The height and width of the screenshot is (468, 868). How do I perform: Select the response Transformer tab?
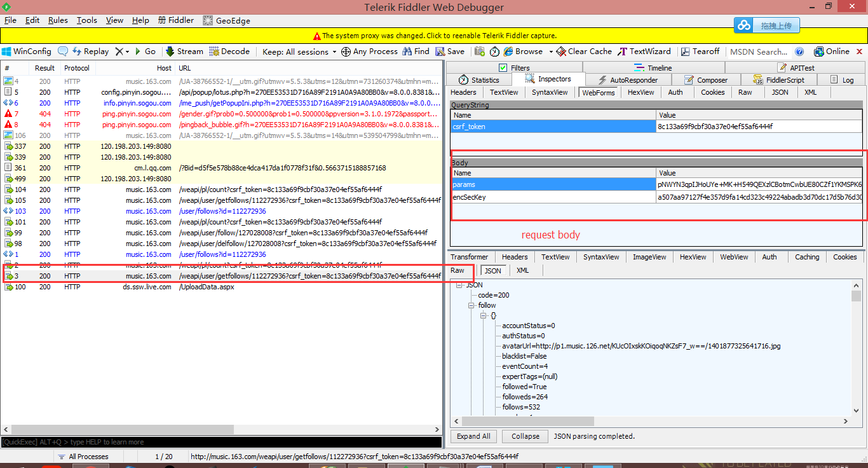470,257
